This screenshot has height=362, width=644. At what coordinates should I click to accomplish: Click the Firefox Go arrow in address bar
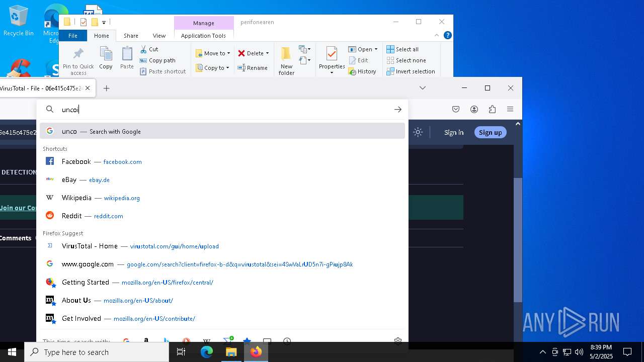click(398, 109)
